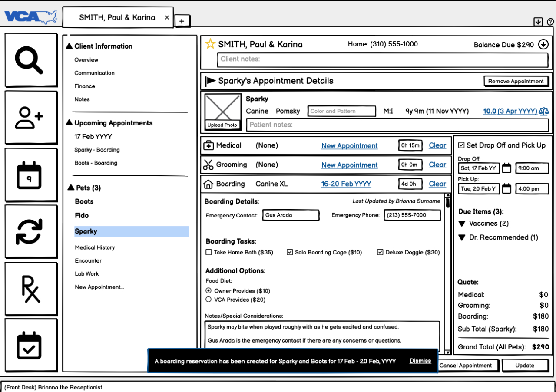Click the weight scale icon for Sparky
This screenshot has height=392, width=556.
(x=543, y=111)
